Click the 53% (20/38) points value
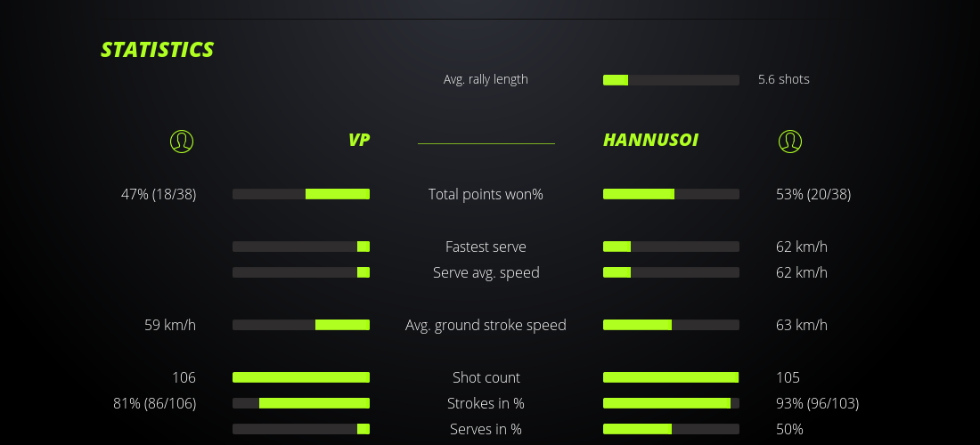This screenshot has width=980, height=445. (813, 194)
